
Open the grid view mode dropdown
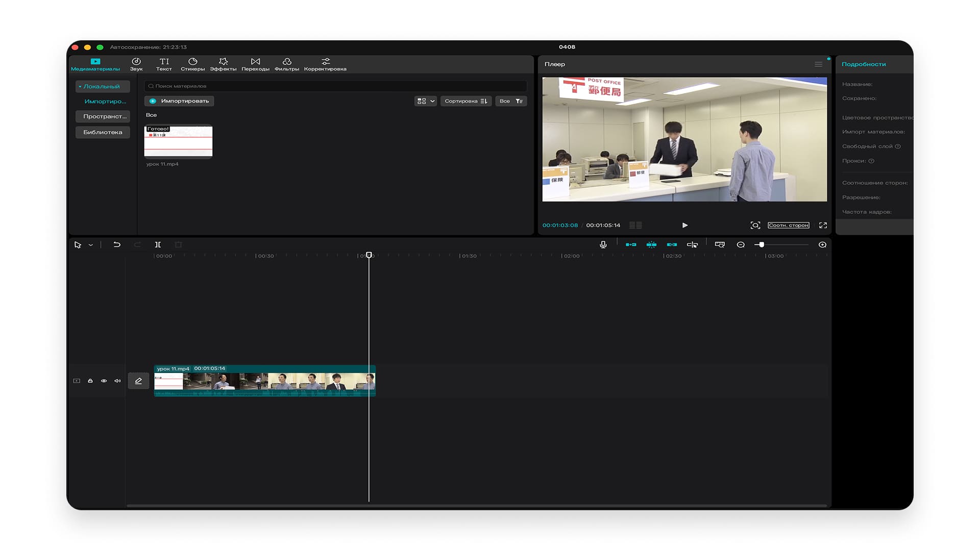click(426, 101)
